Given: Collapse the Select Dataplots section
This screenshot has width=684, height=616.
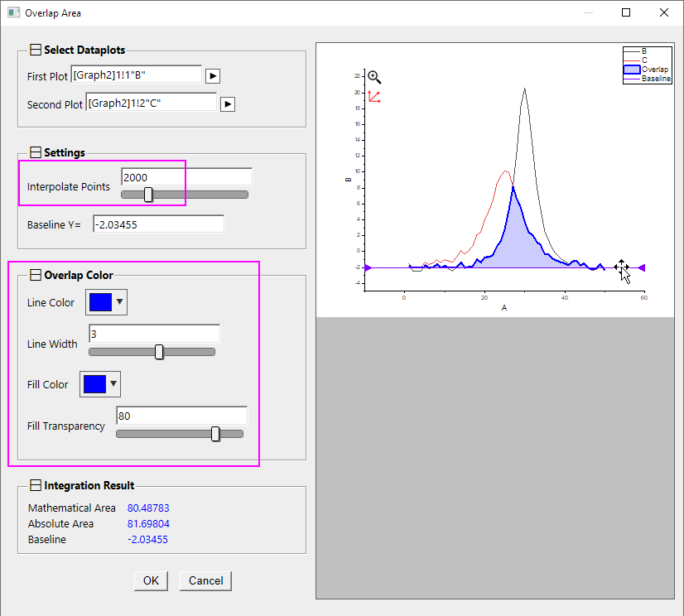Looking at the screenshot, I should pyautogui.click(x=36, y=51).
